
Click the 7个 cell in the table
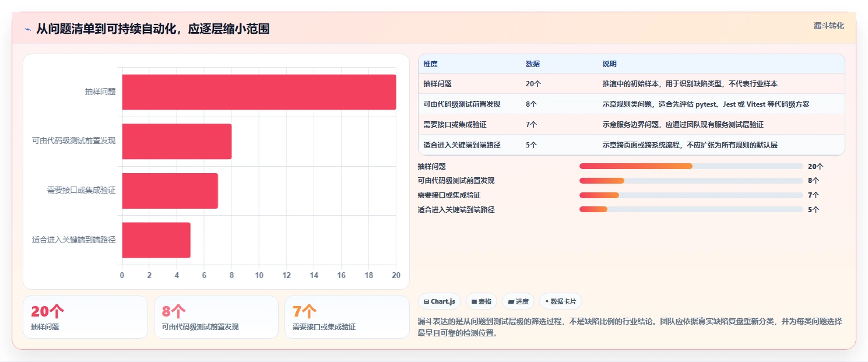click(532, 124)
